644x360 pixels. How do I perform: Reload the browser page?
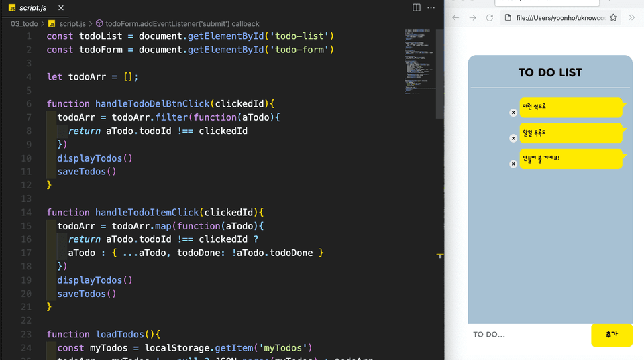point(490,17)
